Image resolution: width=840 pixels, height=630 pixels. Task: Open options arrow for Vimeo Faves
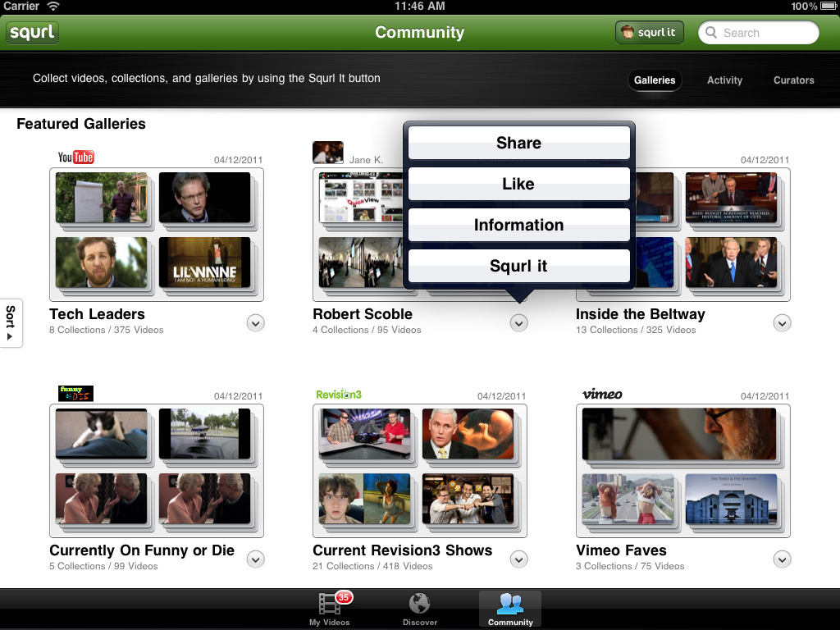[x=782, y=559]
